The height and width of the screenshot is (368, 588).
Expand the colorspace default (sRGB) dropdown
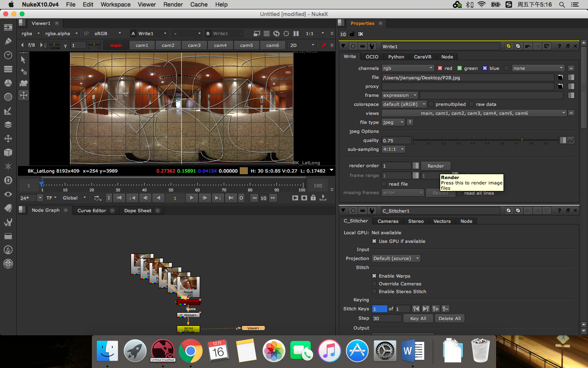click(x=404, y=104)
